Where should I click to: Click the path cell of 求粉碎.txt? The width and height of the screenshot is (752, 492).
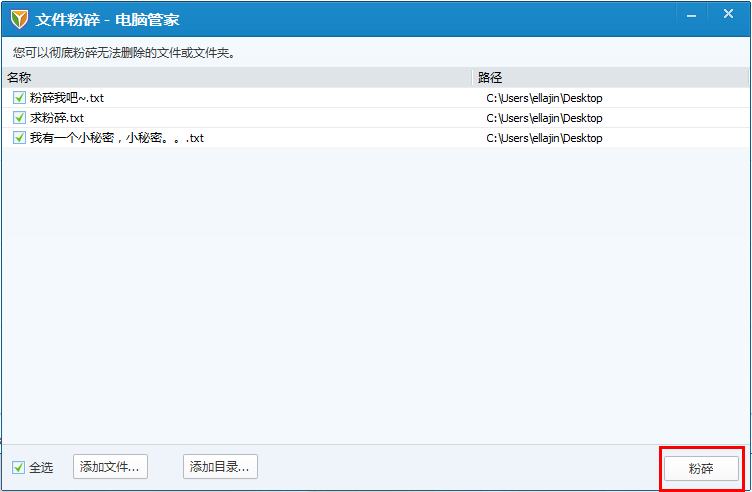coord(544,118)
